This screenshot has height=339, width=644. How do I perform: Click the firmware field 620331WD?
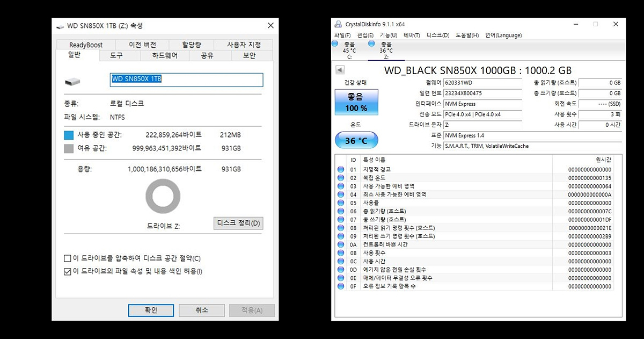point(482,83)
